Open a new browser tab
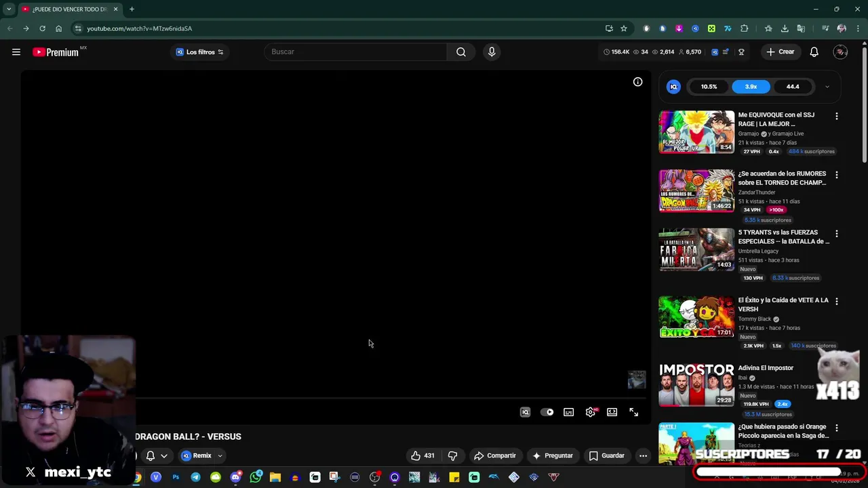The height and width of the screenshot is (488, 868). tap(132, 9)
